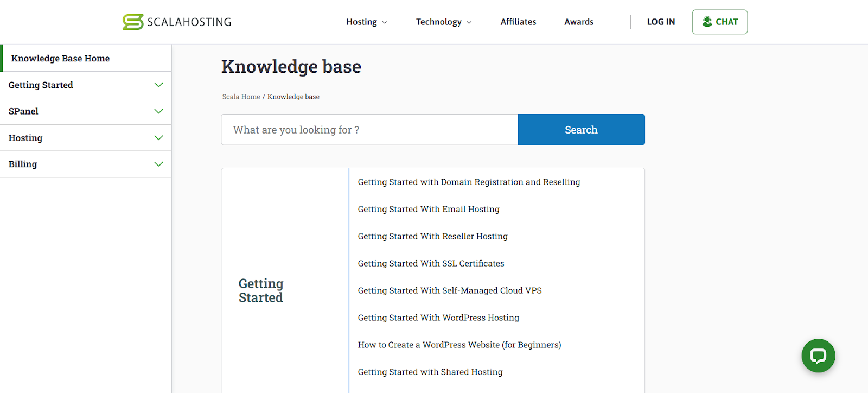Expand Hosting sidebar section
The image size is (868, 393).
[86, 138]
